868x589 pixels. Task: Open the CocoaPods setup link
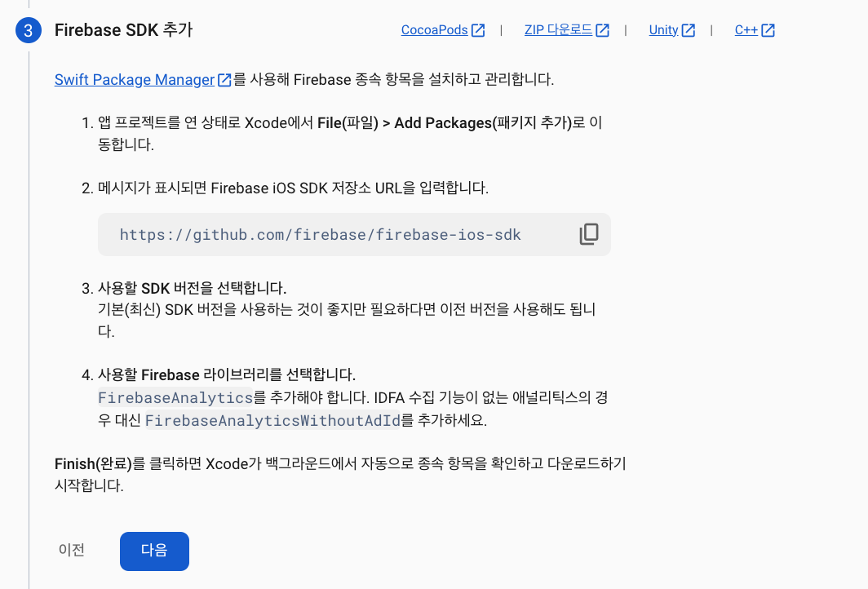tap(434, 30)
